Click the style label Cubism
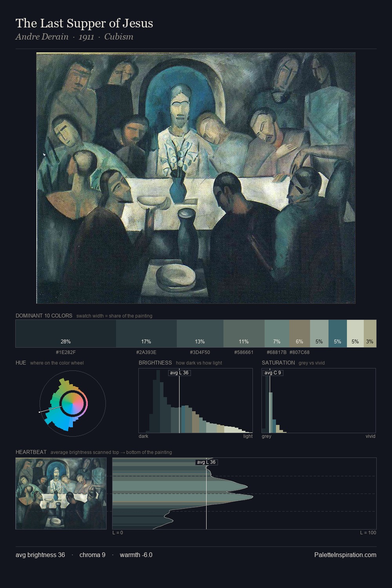This screenshot has width=392, height=588. pos(119,37)
